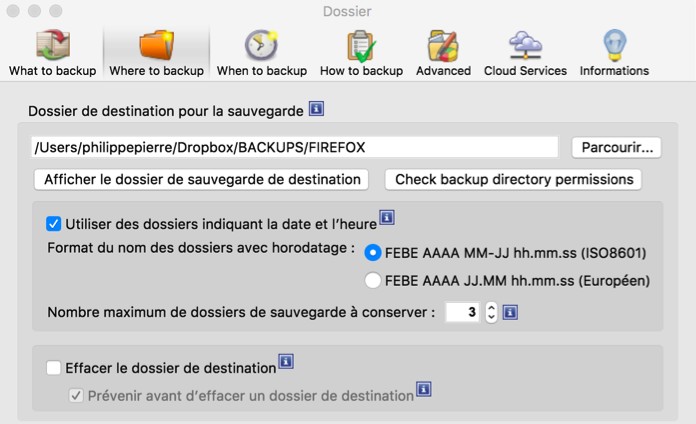The width and height of the screenshot is (696, 424).
Task: Click stepper arrows for maximum backup folders
Action: (490, 312)
